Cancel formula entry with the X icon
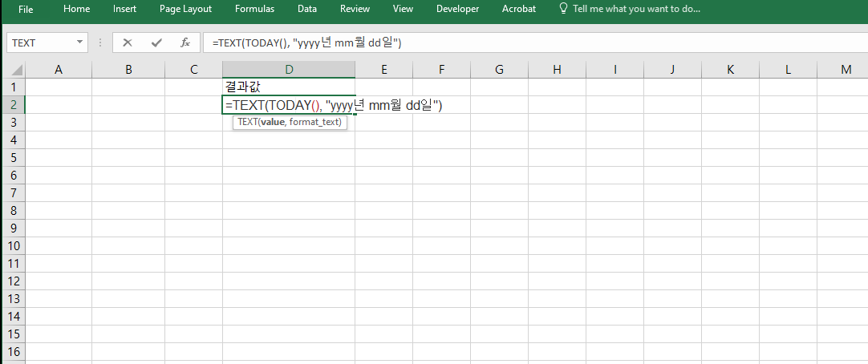 (x=128, y=42)
